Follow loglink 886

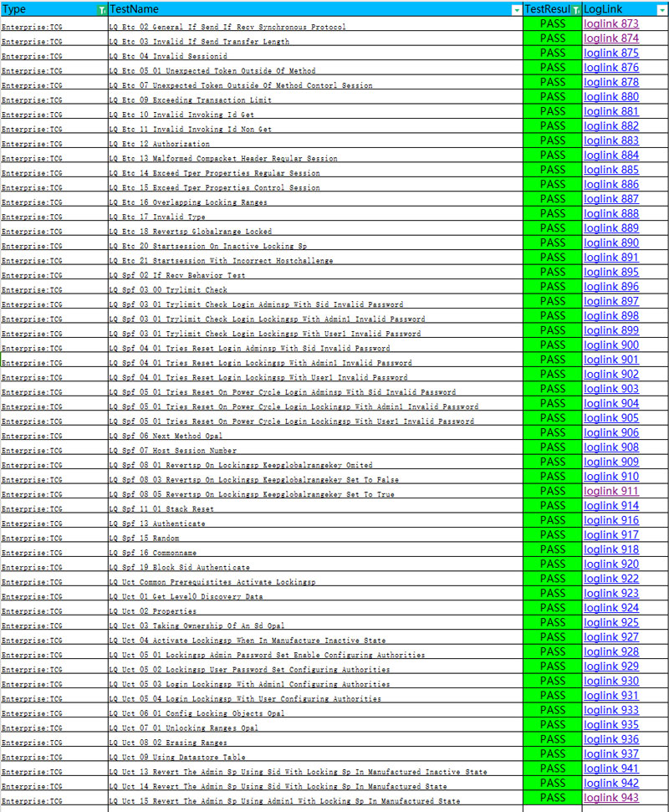click(611, 184)
